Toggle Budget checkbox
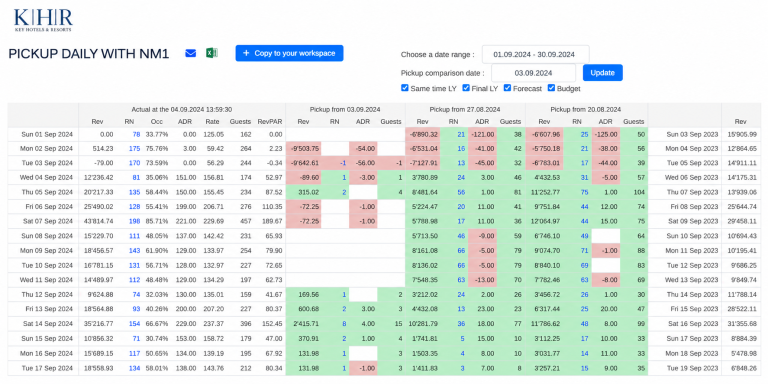768x384 pixels. pos(551,88)
